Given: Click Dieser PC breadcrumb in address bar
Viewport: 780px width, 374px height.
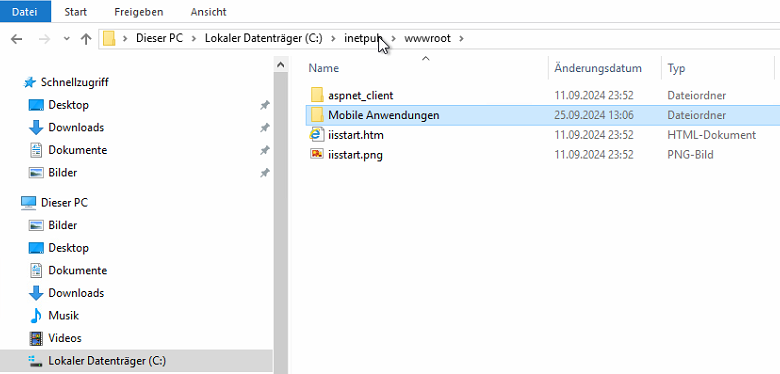Looking at the screenshot, I should (159, 38).
